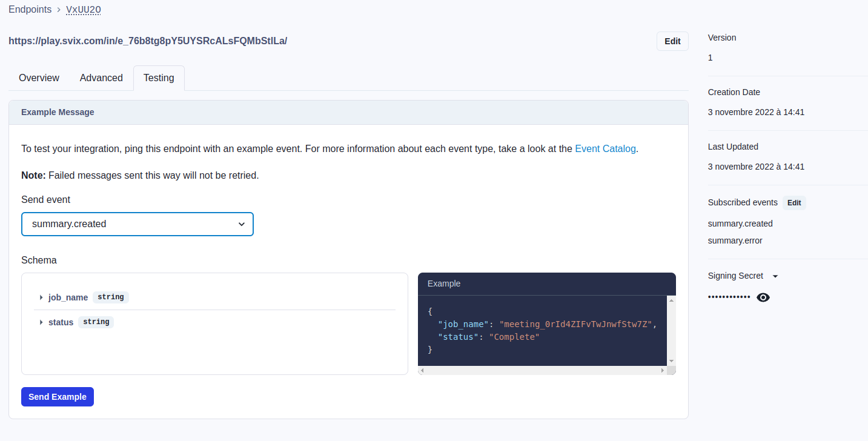Open the Event Catalog link
Screen dimensions: 868x441
point(605,148)
